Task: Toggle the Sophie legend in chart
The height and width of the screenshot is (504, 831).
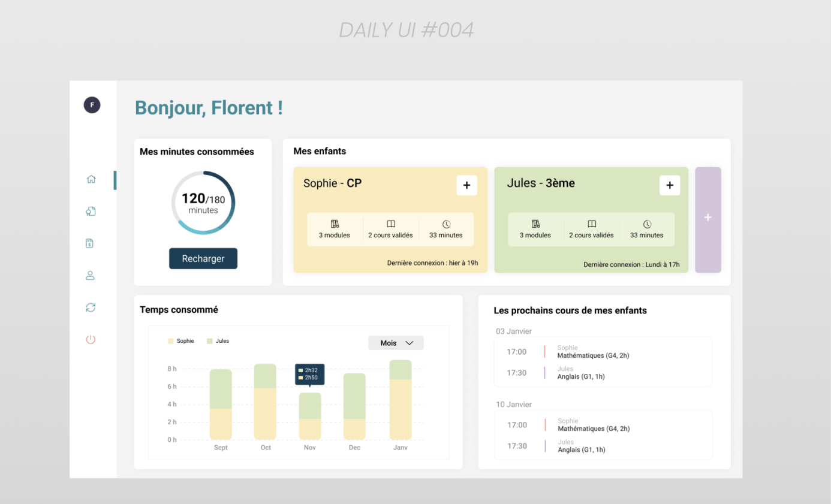Action: click(181, 341)
